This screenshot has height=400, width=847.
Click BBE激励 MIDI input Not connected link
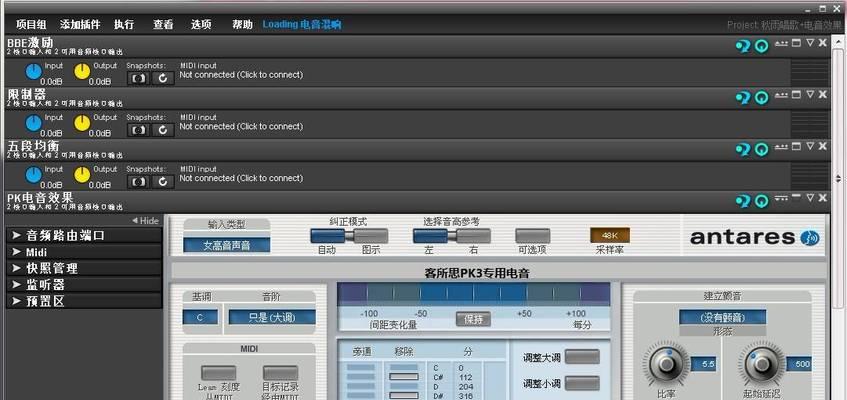(x=241, y=75)
